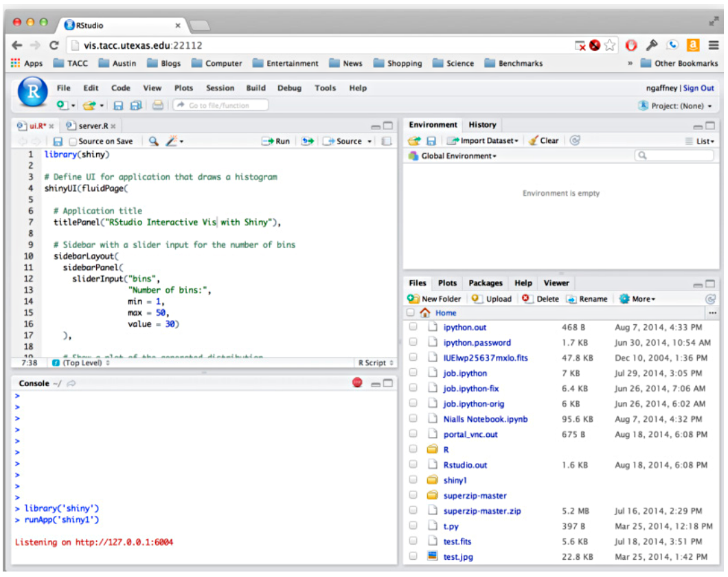The width and height of the screenshot is (728, 577).
Task: Click the console working directory arrow icon
Action: point(71,383)
